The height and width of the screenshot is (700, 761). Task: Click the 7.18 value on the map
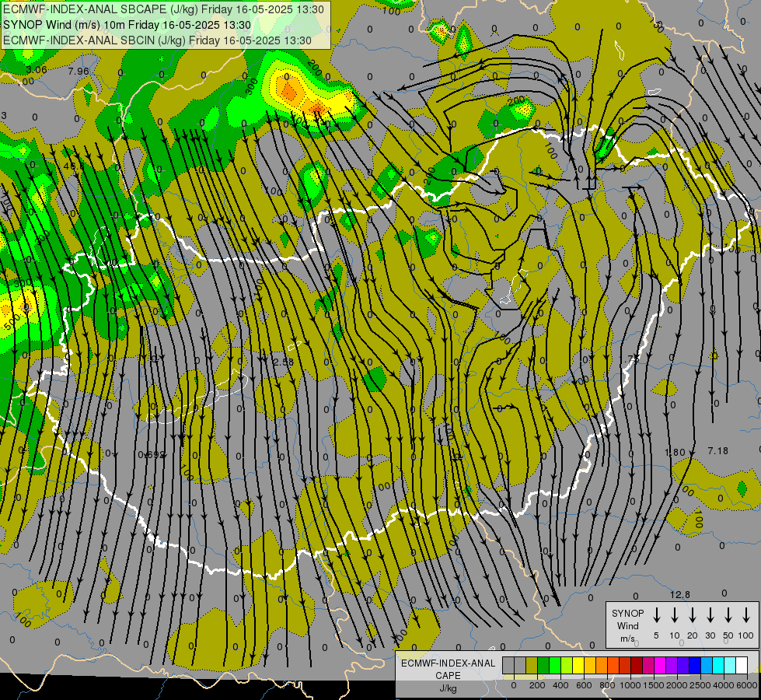click(x=717, y=451)
